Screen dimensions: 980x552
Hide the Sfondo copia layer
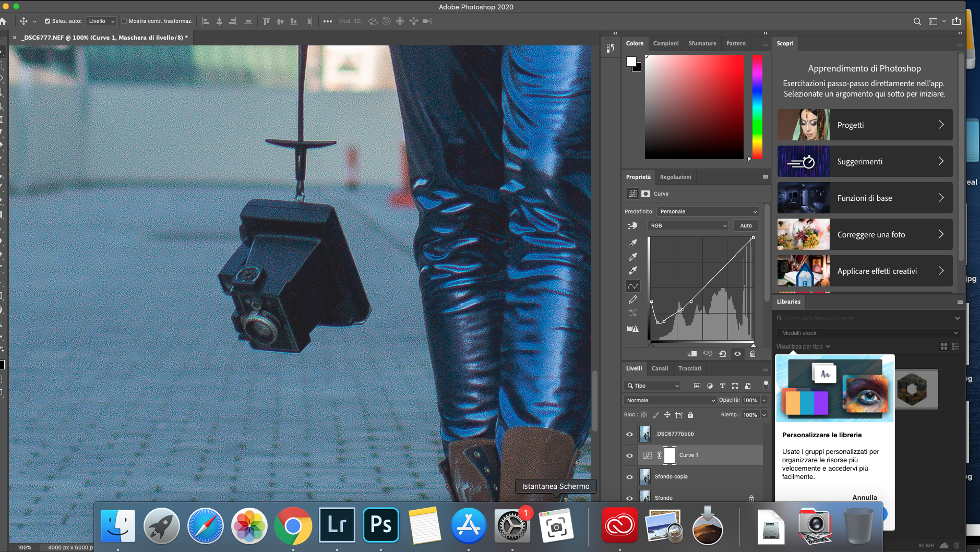point(629,477)
